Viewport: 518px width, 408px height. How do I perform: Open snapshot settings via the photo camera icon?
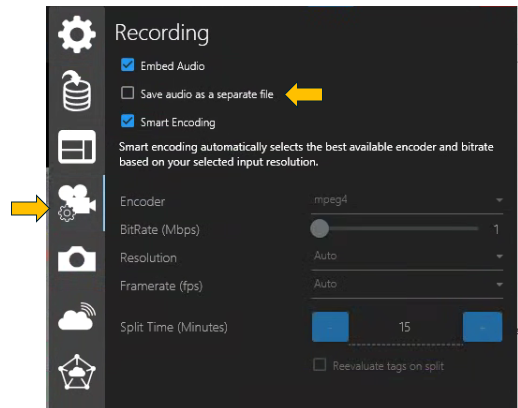tap(77, 259)
